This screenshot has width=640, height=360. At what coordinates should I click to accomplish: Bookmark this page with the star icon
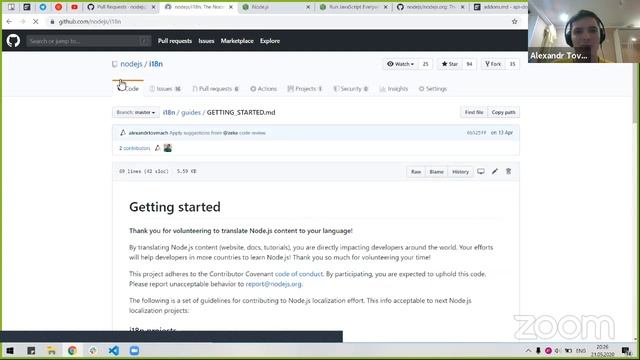pyautogui.click(x=514, y=22)
